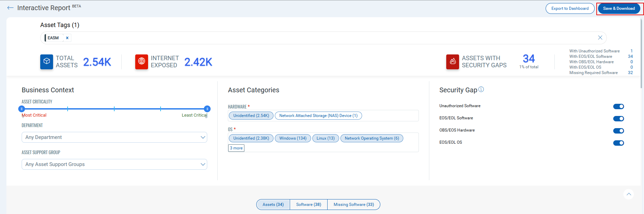Open the Security Gap info icon
This screenshot has height=214, width=644.
(x=481, y=89)
